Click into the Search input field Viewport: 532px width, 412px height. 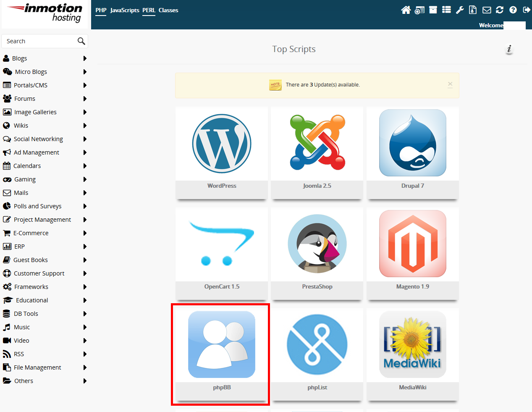pyautogui.click(x=40, y=41)
